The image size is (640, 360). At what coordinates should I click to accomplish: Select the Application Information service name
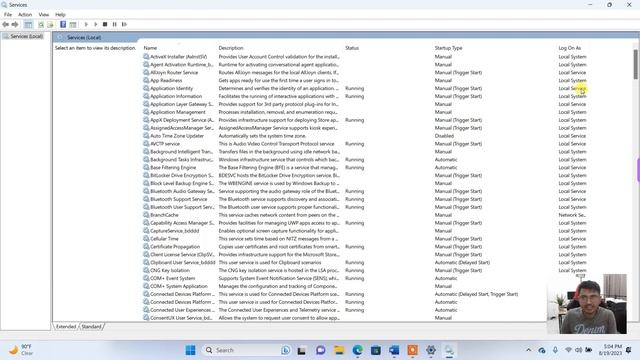tap(176, 96)
